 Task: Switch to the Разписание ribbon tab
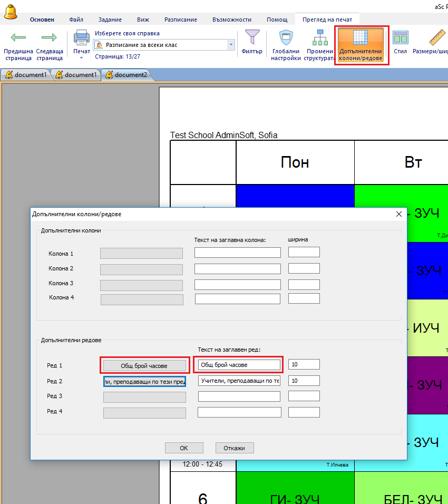click(180, 20)
